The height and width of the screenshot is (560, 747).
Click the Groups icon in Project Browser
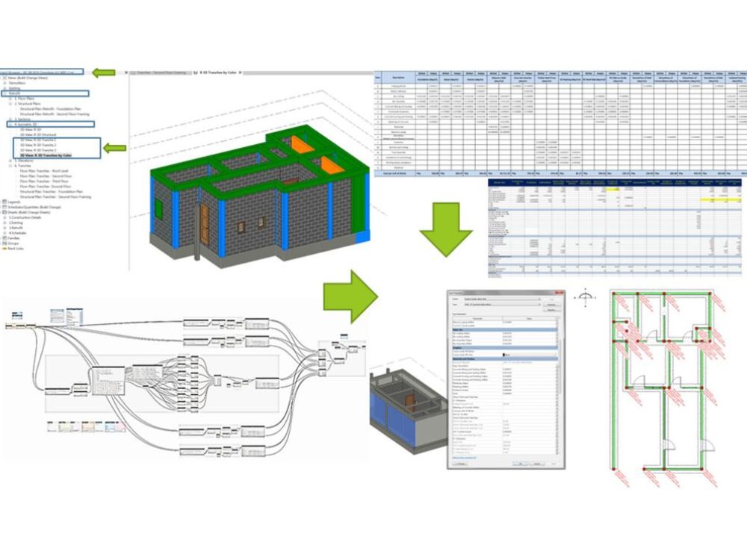click(3, 243)
